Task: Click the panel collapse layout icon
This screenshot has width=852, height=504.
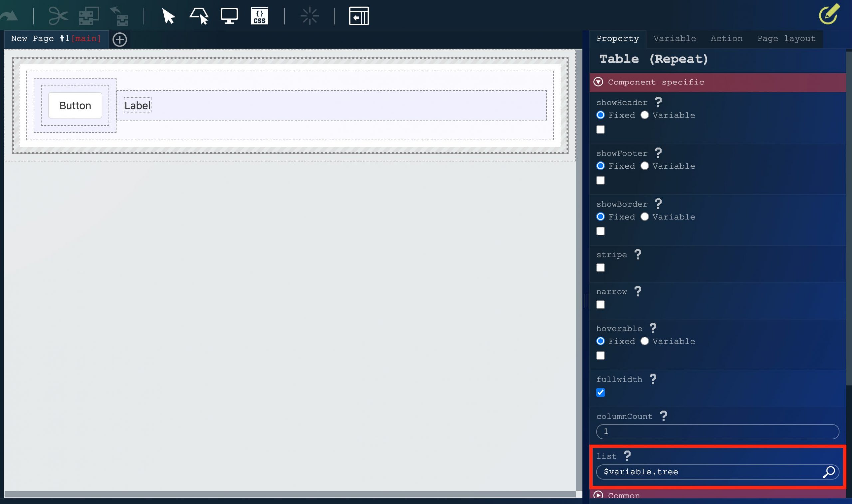Action: click(359, 16)
